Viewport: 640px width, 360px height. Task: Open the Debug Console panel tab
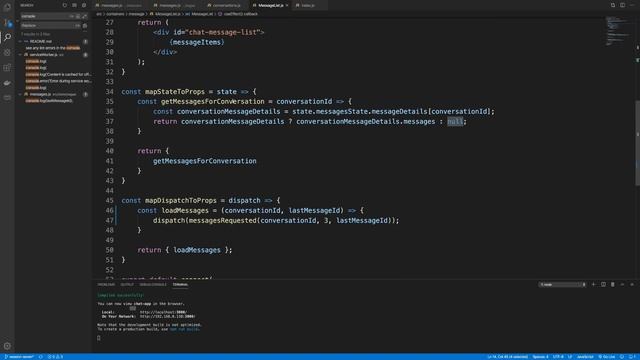(153, 284)
